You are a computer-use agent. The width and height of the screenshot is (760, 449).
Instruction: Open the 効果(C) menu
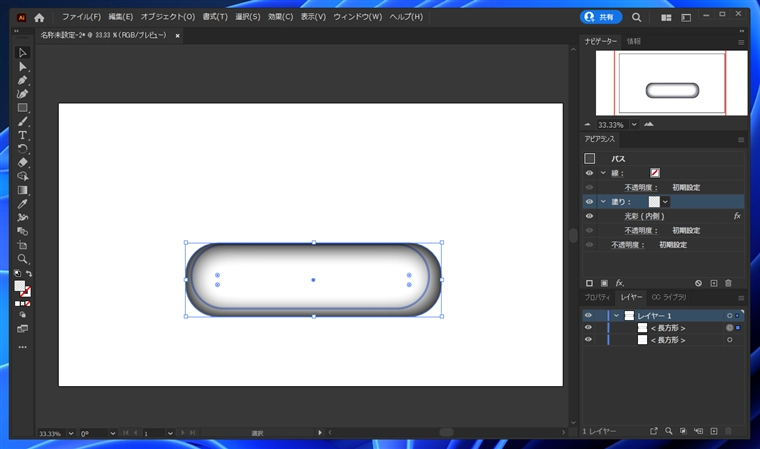point(280,17)
